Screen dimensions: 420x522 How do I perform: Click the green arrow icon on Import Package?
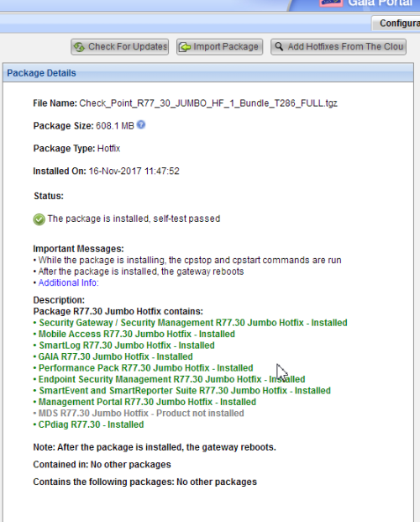(185, 47)
